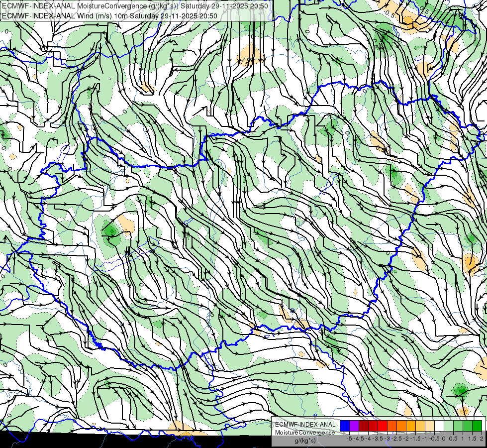The width and height of the screenshot is (487, 448).
Task: Click the g/(kg*s) unit label in the legend
Action: point(305,441)
